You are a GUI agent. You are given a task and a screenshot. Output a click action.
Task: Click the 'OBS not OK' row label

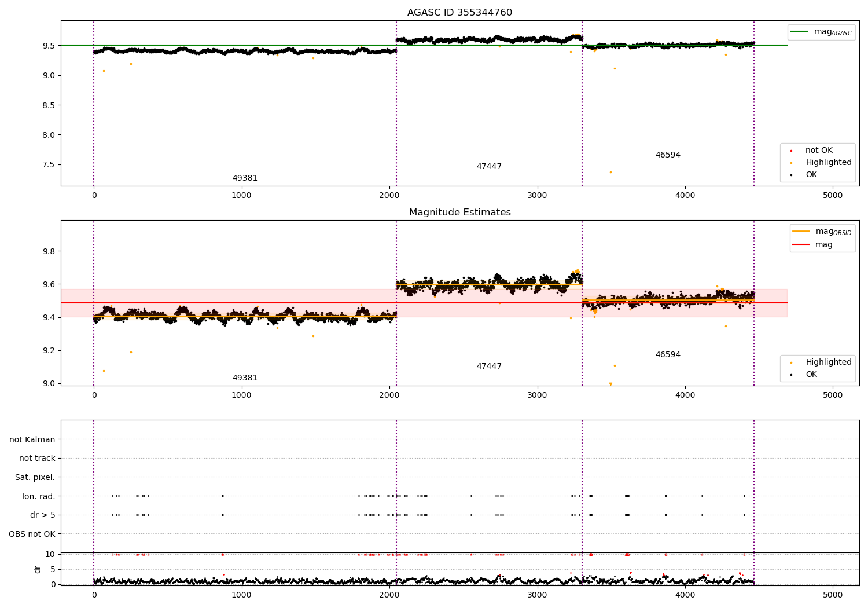[x=32, y=534]
